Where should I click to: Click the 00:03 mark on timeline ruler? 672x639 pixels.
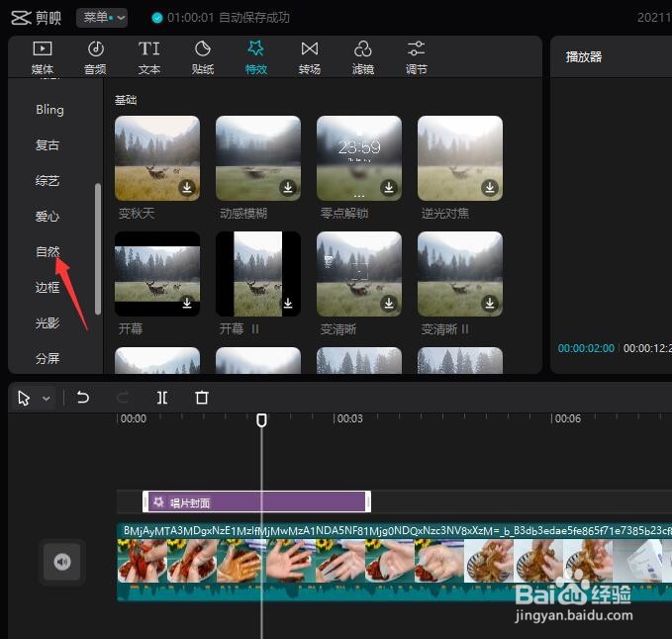349,418
